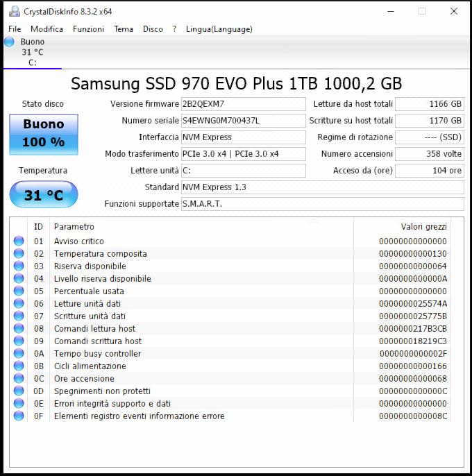This screenshot has height=476, width=472.
Task: Click the Standard field NVM Express 1.3
Action: tap(323, 187)
